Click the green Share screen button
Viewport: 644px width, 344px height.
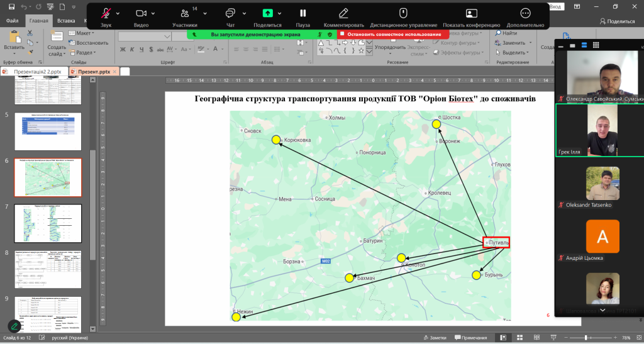(x=268, y=13)
